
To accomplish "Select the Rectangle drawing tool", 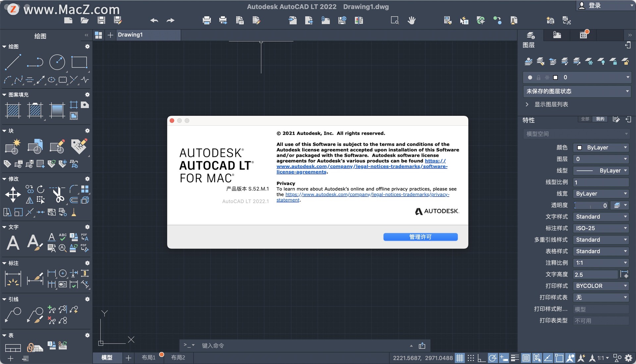I will pos(79,62).
